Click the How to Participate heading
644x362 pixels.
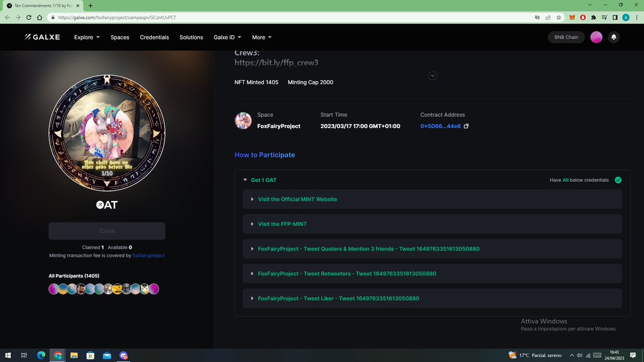click(265, 154)
